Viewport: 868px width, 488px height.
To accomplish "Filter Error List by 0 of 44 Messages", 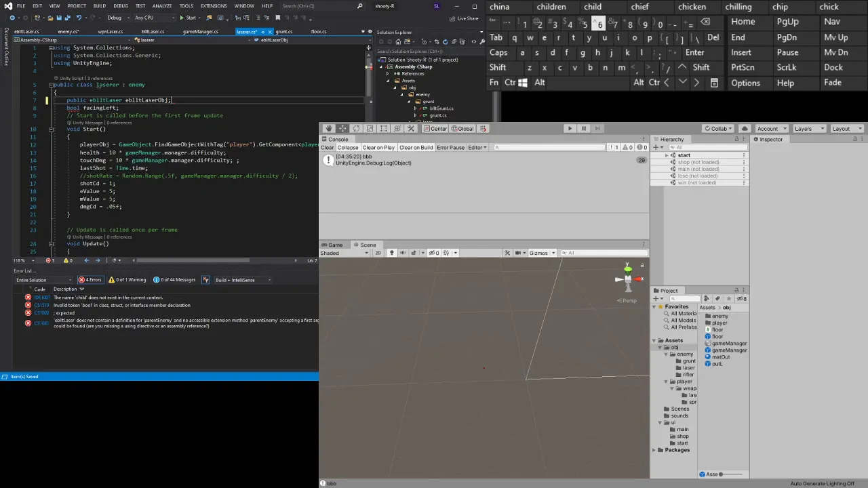I will pos(174,280).
